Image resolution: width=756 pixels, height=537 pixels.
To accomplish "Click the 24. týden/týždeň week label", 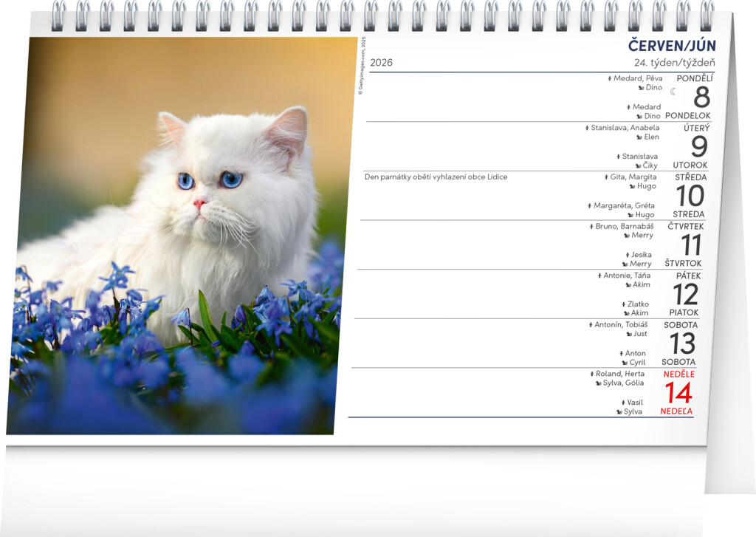I will pyautogui.click(x=673, y=63).
